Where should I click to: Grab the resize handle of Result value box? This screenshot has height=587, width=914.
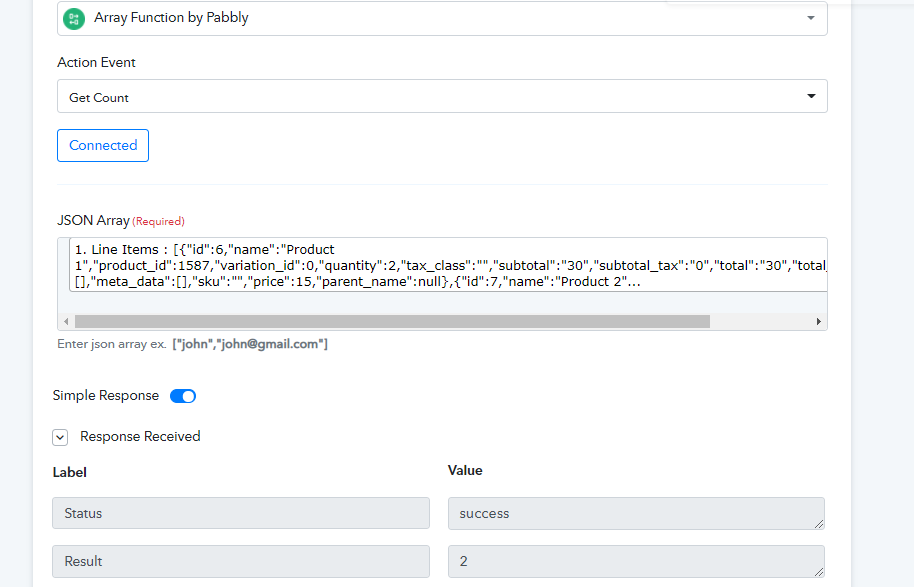820,572
